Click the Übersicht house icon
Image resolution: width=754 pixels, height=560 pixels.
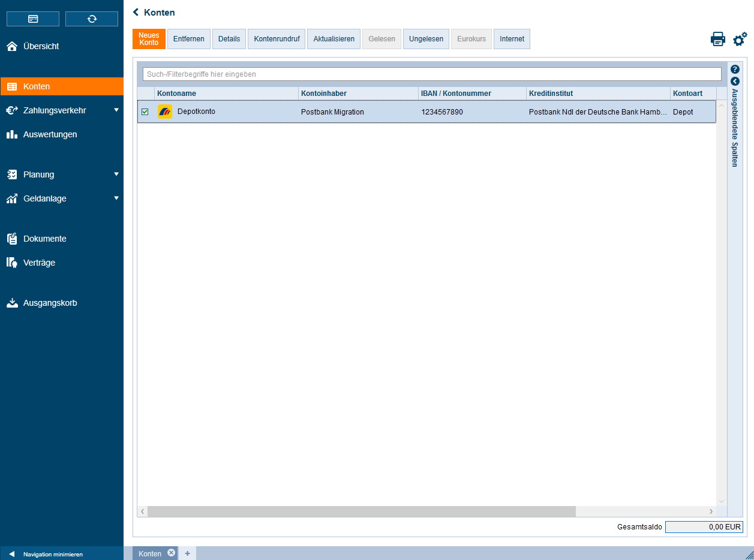coord(12,46)
